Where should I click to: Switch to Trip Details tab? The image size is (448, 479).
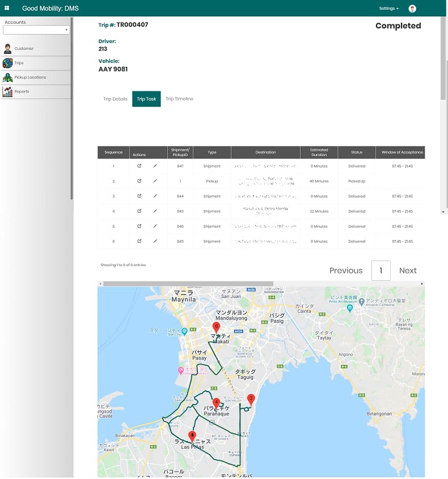tap(115, 99)
